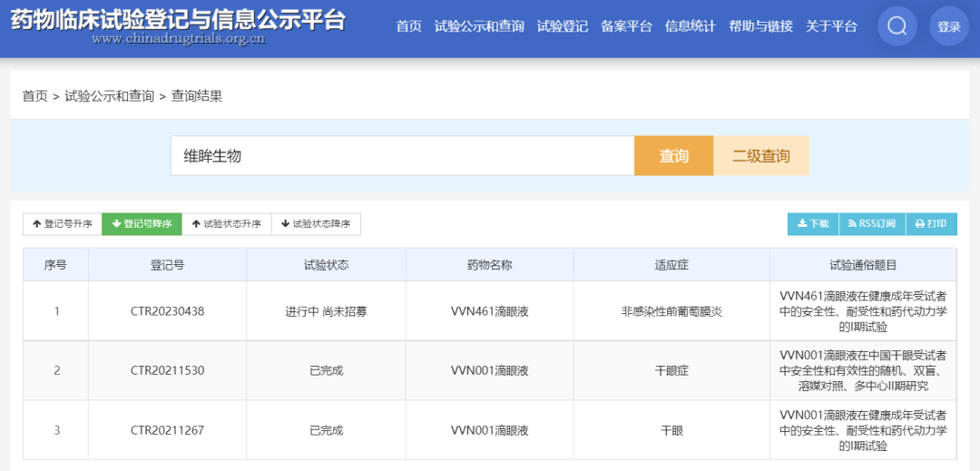Click indication 干眼症

coord(671,371)
